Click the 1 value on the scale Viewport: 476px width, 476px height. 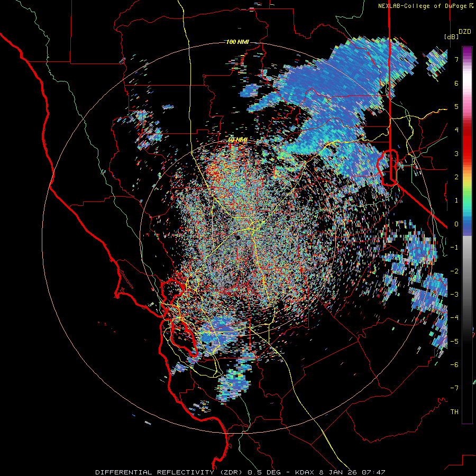point(456,200)
